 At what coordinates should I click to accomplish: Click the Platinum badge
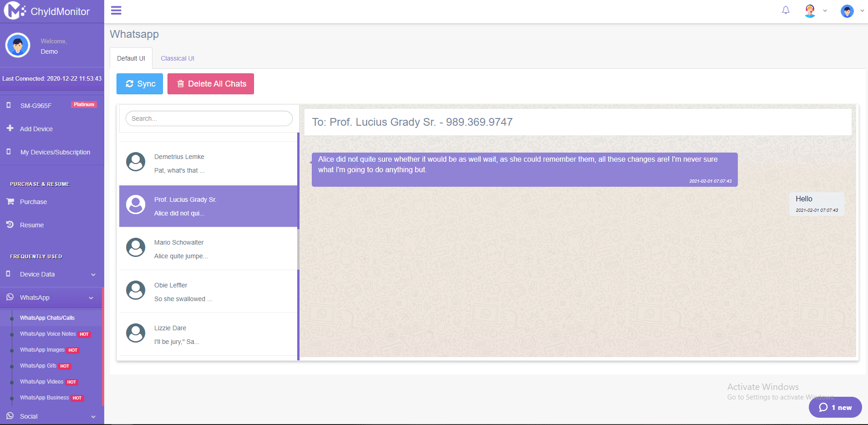84,105
